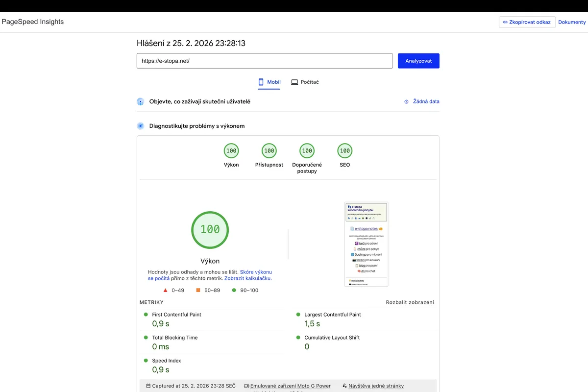Click the URL input field containing e-stopa.net
The width and height of the screenshot is (588, 392).
[x=265, y=60]
